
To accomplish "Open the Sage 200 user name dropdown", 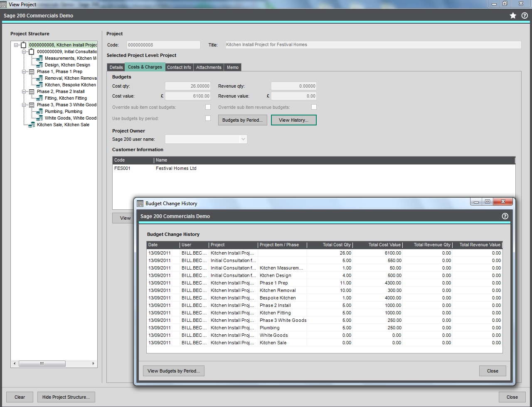I will pyautogui.click(x=243, y=139).
